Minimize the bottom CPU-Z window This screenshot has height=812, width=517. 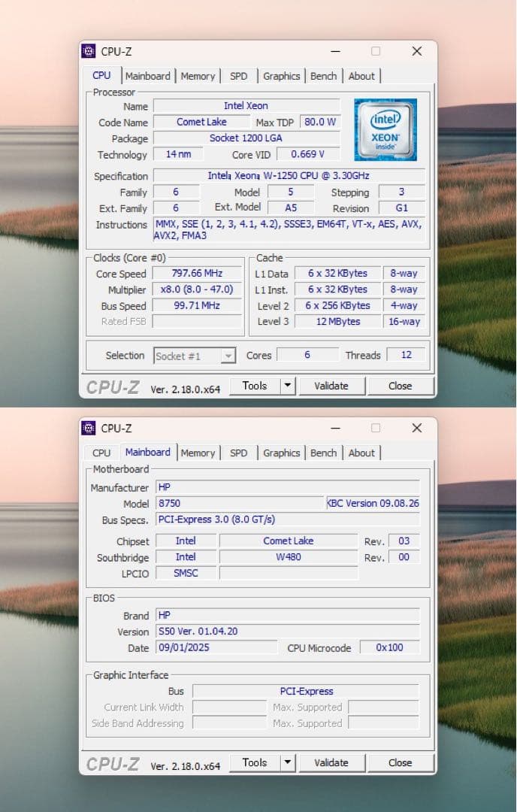click(335, 428)
